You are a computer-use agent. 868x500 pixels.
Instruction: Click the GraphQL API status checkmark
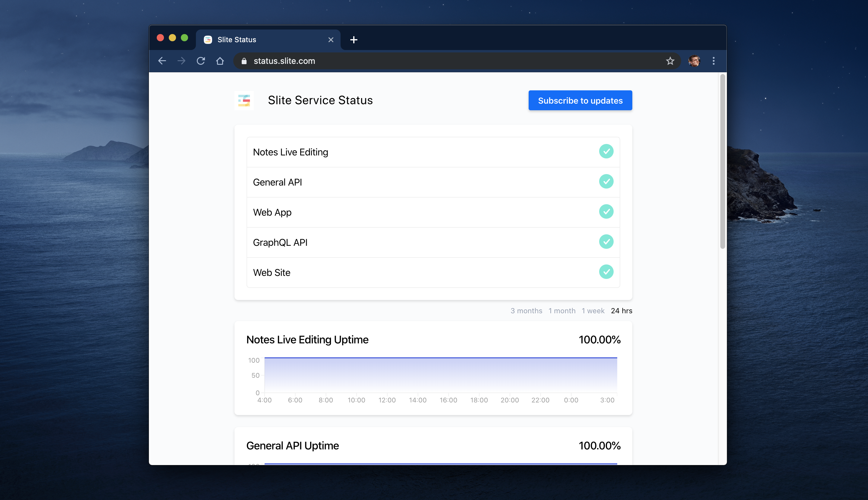[606, 241]
